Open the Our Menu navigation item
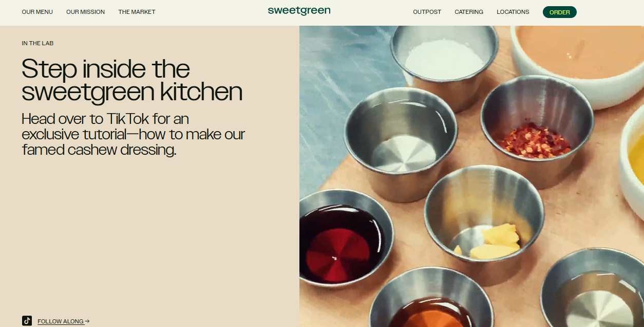Image resolution: width=644 pixels, height=327 pixels. pyautogui.click(x=37, y=12)
